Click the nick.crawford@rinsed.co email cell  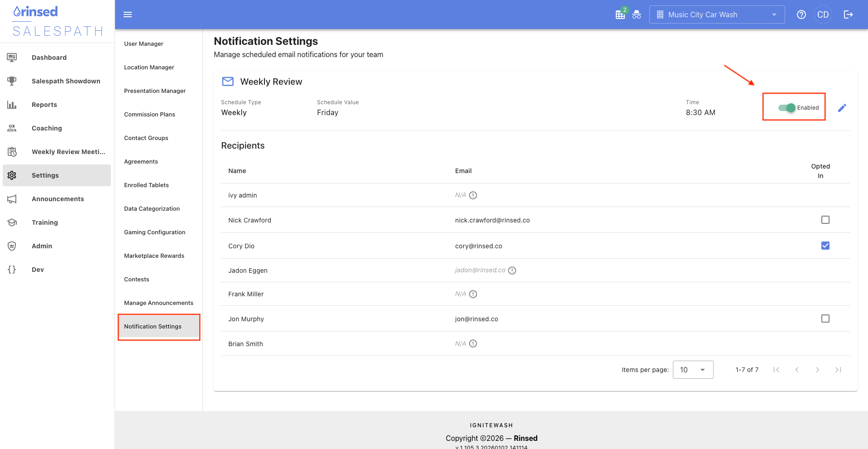coord(492,220)
